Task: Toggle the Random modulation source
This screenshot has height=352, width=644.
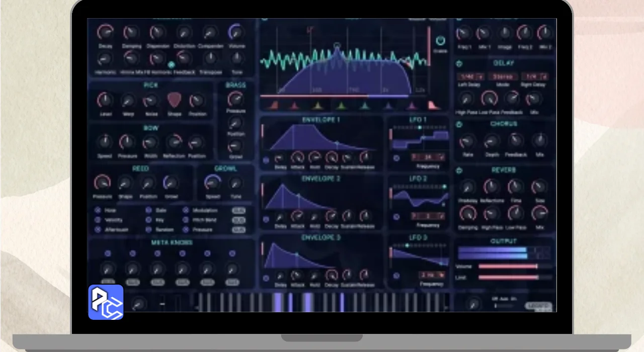Action: click(x=148, y=229)
